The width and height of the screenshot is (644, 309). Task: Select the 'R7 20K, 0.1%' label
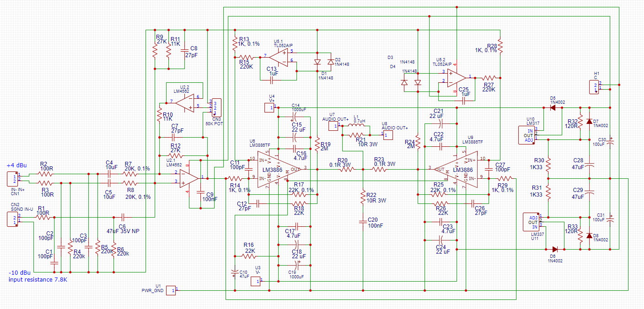(x=137, y=165)
